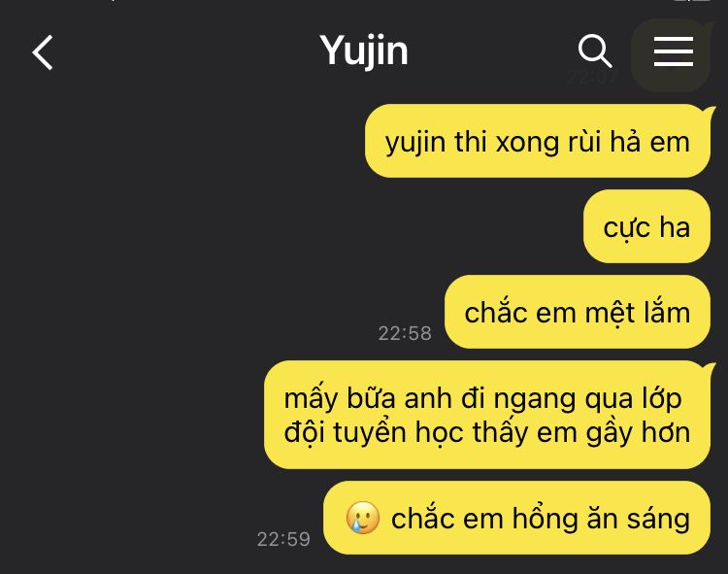Click the empty dark chat background

[x=153, y=279]
